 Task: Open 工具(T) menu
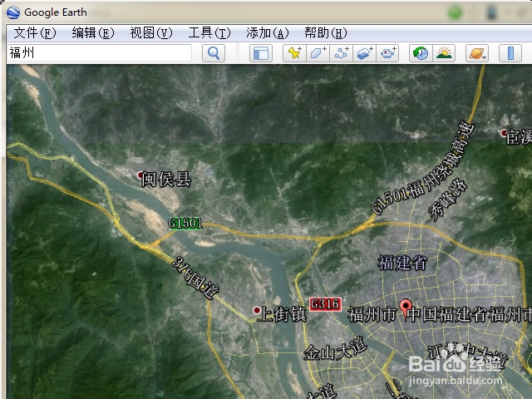pos(209,33)
